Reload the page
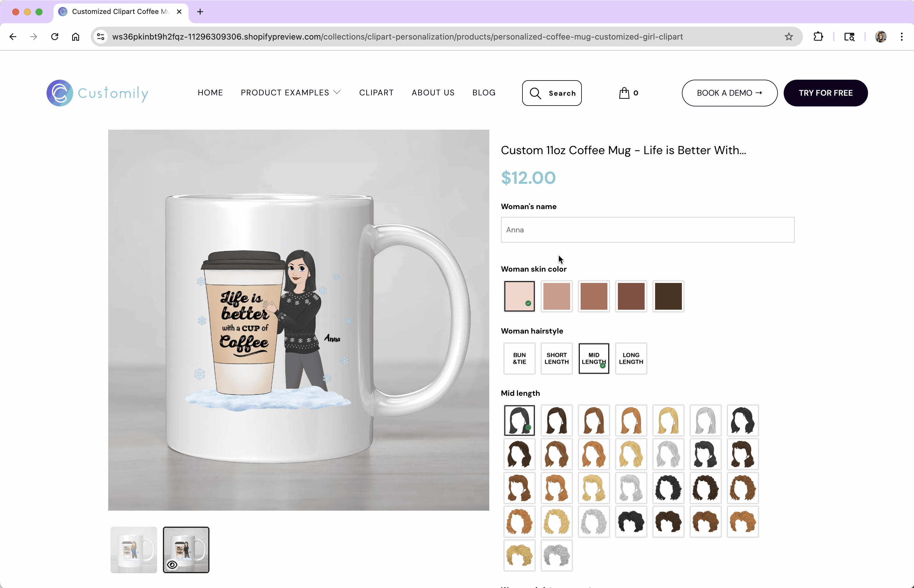Viewport: 914px width, 588px height. 55,37
